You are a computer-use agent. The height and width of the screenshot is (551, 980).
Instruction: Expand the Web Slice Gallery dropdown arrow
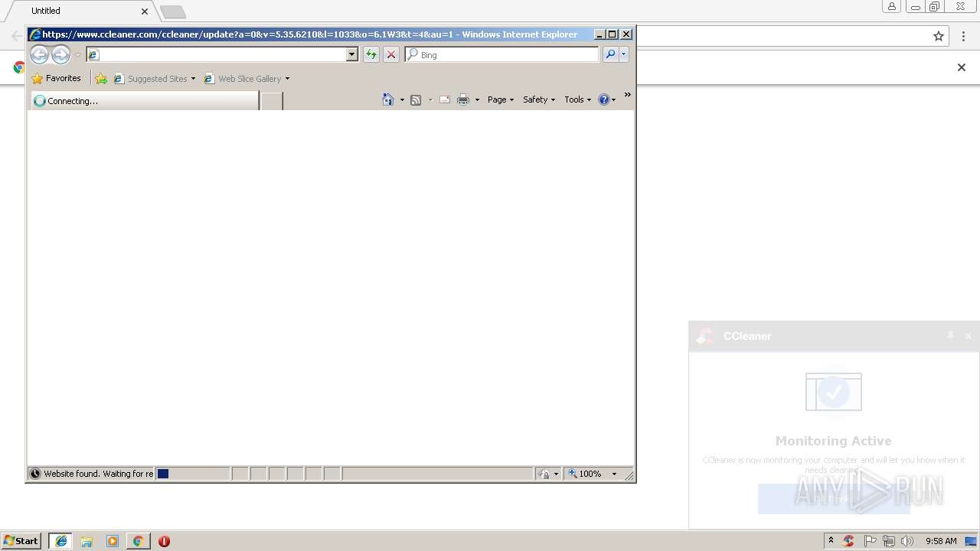tap(287, 78)
